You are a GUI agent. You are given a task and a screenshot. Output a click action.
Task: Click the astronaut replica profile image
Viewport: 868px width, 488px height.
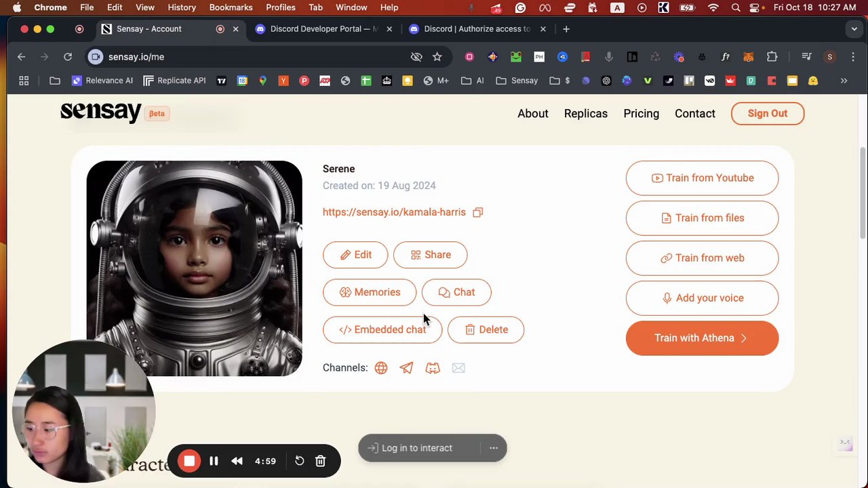195,268
